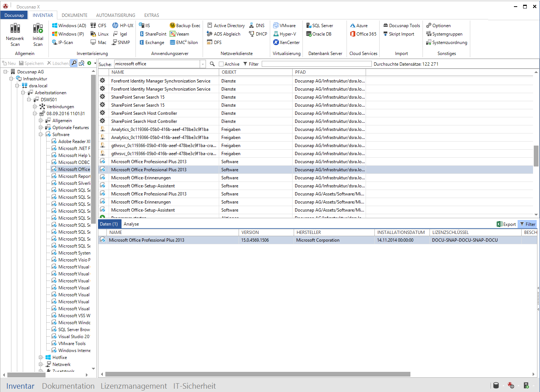Collapse the Docusnap AG tree node

pyautogui.click(x=6, y=72)
